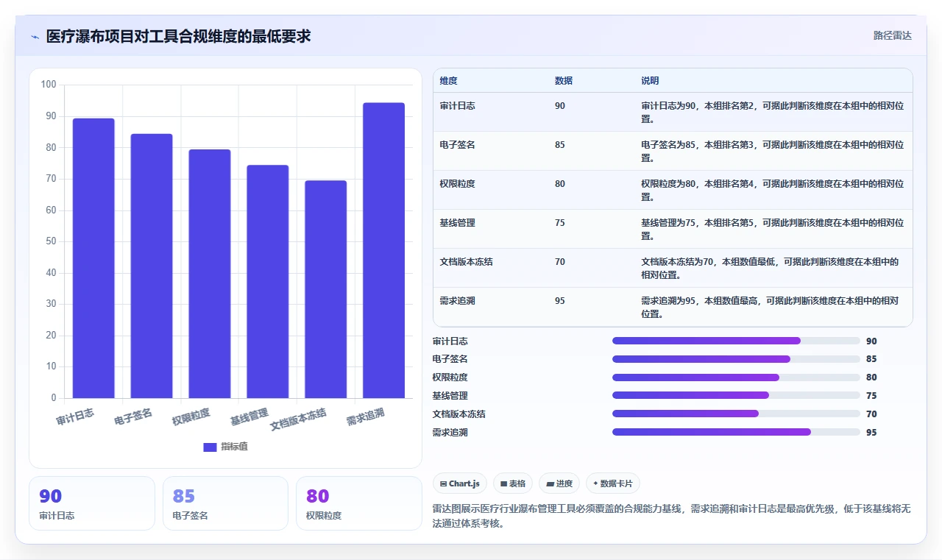Click the footer paragraph starting 雷达图展示
Screen dimensions: 942x560
coord(672,516)
